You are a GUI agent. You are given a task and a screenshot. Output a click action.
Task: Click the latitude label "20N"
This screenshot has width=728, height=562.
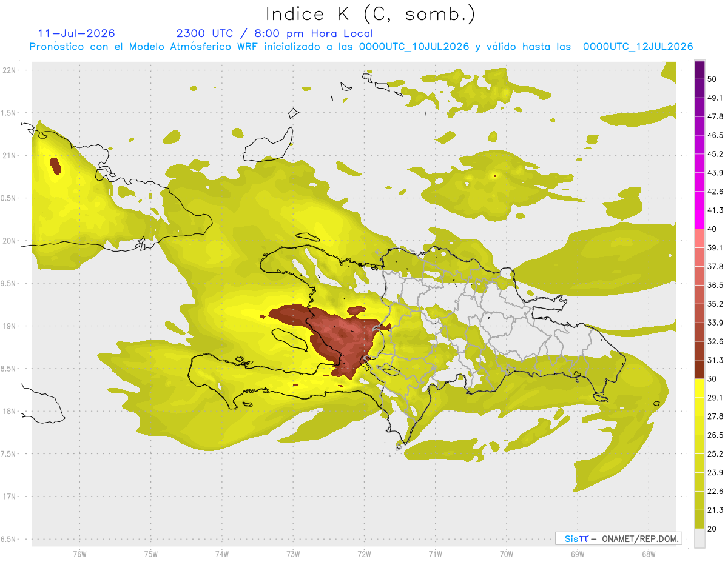click(10, 241)
